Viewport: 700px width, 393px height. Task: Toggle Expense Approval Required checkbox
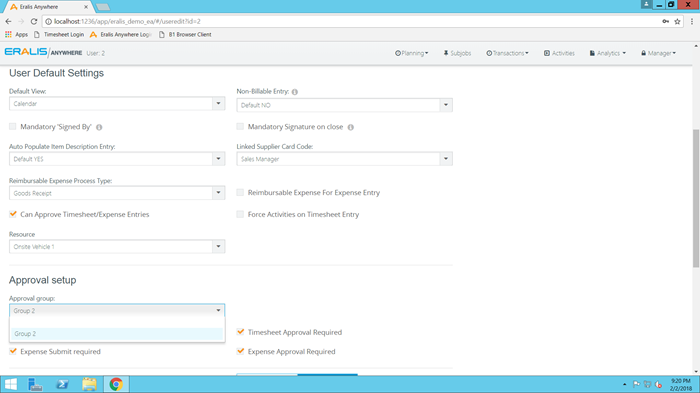[x=240, y=351]
